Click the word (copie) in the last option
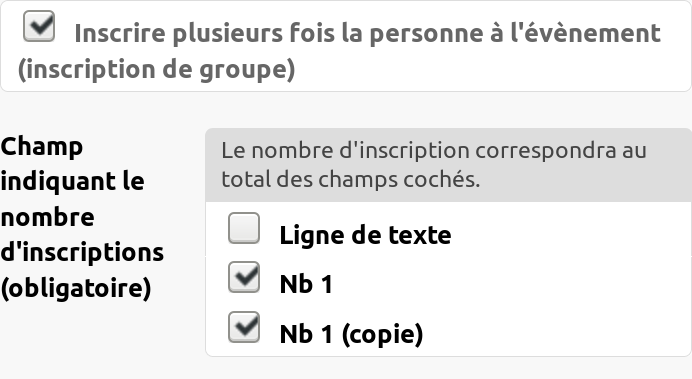 pyautogui.click(x=382, y=334)
